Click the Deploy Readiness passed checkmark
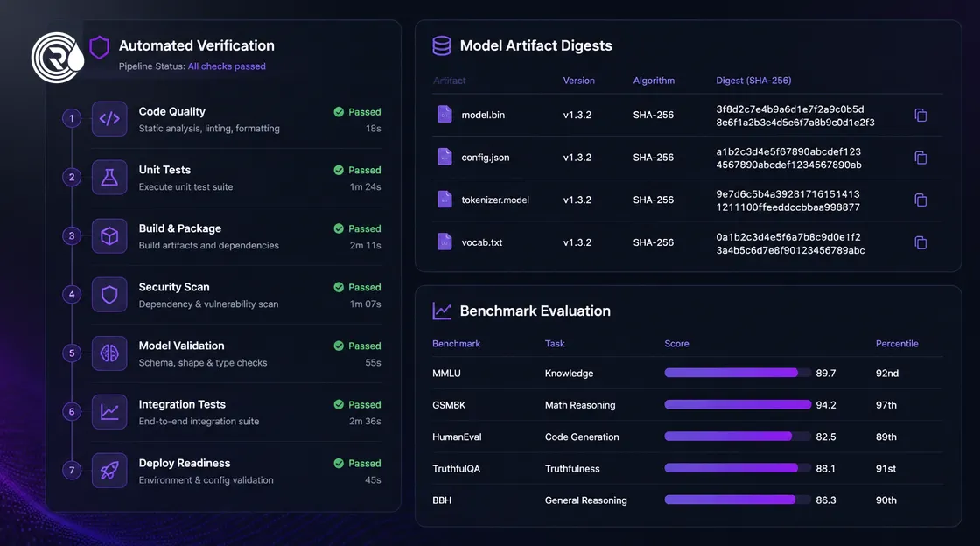The height and width of the screenshot is (546, 980). [339, 463]
